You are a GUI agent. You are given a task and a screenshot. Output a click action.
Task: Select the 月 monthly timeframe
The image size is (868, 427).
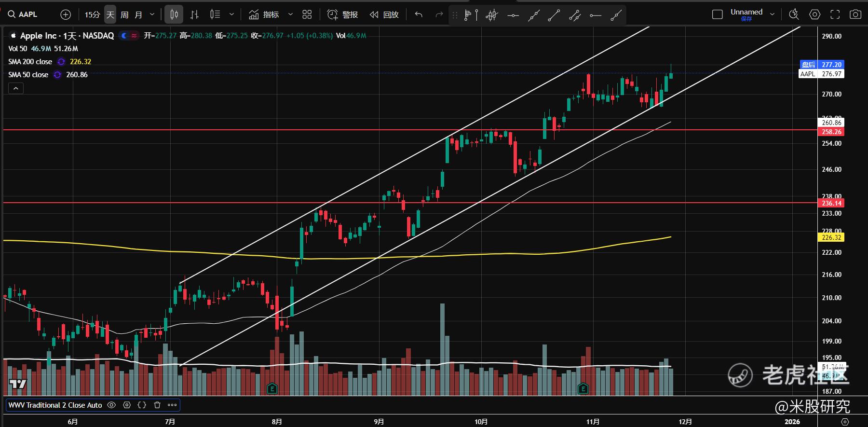pos(138,15)
